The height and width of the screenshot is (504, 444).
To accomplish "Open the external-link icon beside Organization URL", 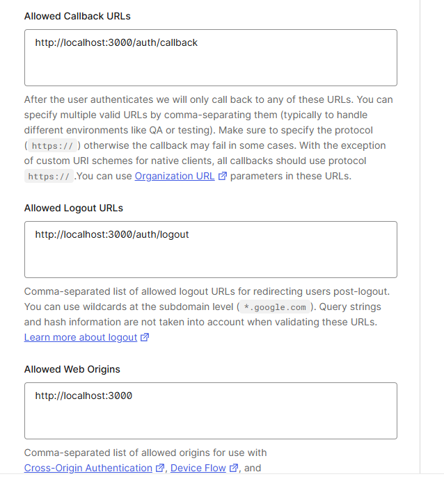I will click(x=223, y=177).
